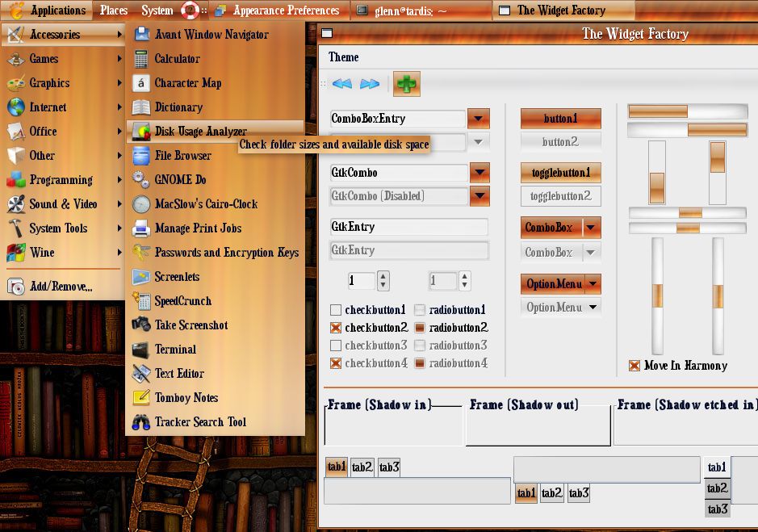Click the Dictionary book icon
The image size is (758, 532).
[141, 107]
